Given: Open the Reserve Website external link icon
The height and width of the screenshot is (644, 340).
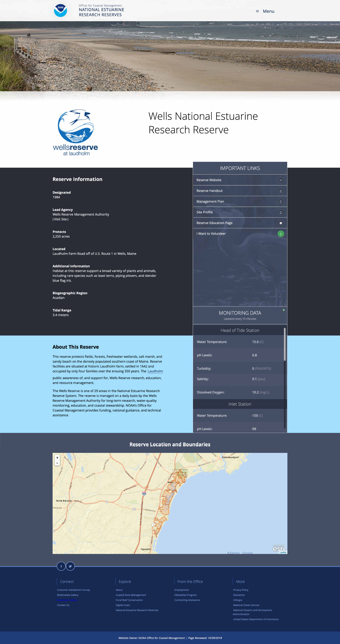Looking at the screenshot, I should [x=281, y=180].
